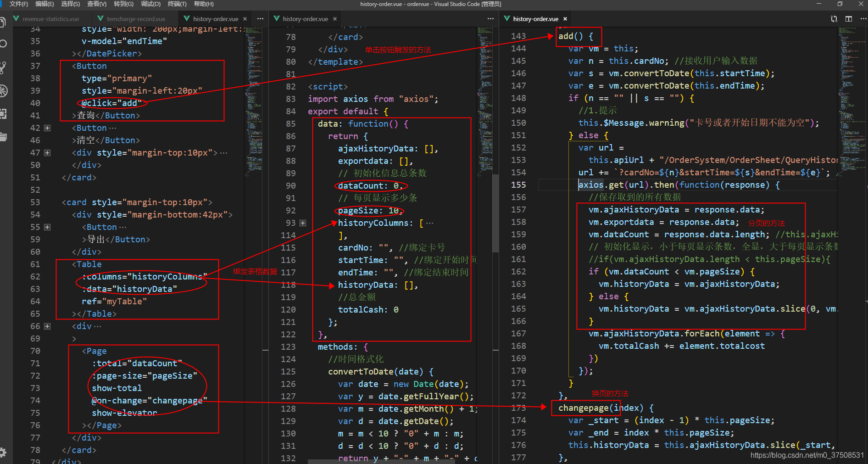868x464 pixels.
Task: Click the vertical scrollbar of the middle editor
Action: pyautogui.click(x=495, y=213)
